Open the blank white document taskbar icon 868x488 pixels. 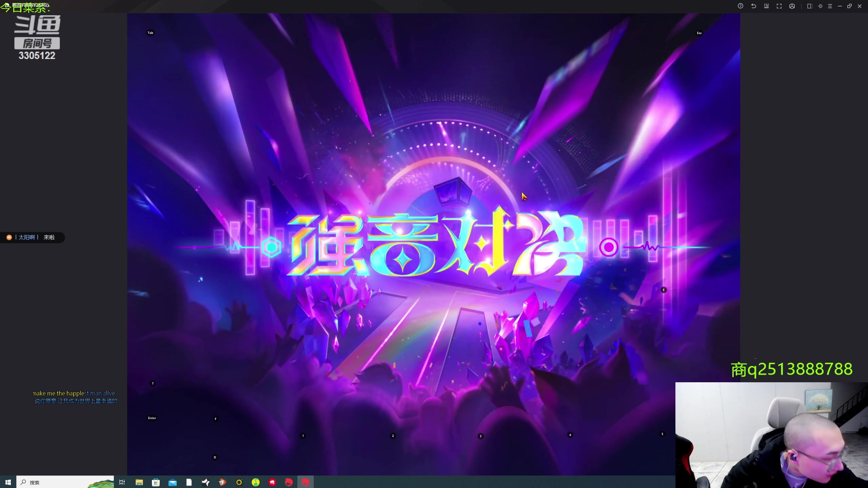coord(189,482)
